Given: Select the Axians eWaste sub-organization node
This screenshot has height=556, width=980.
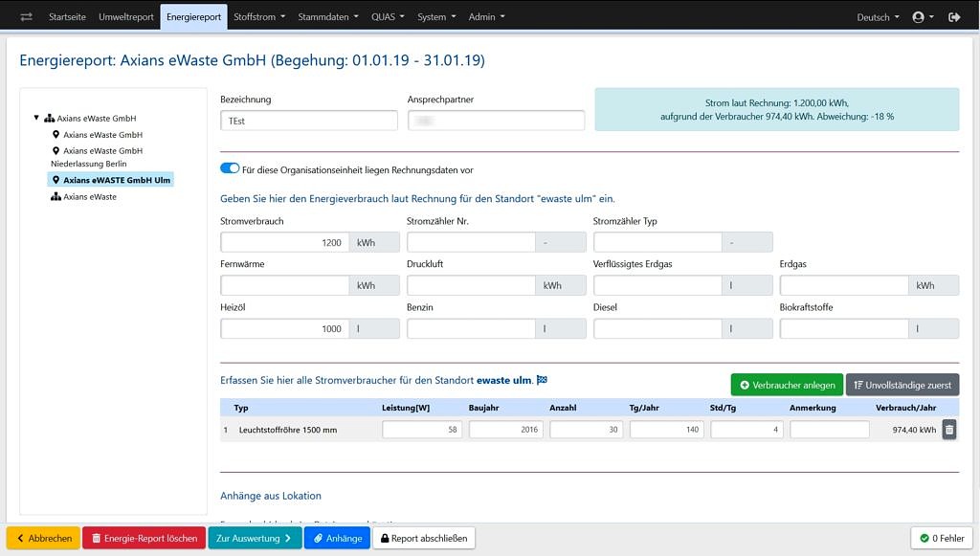Looking at the screenshot, I should (84, 196).
